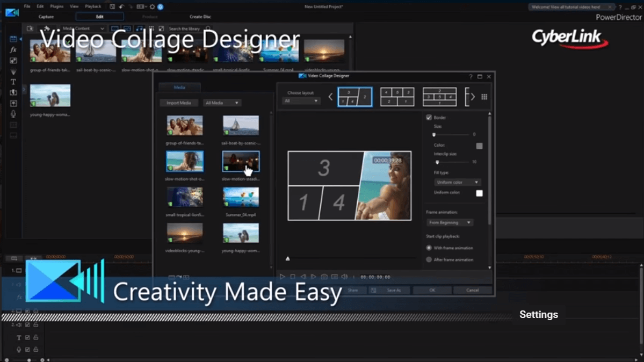
Task: Open the All Media filter dropdown
Action: click(x=222, y=103)
